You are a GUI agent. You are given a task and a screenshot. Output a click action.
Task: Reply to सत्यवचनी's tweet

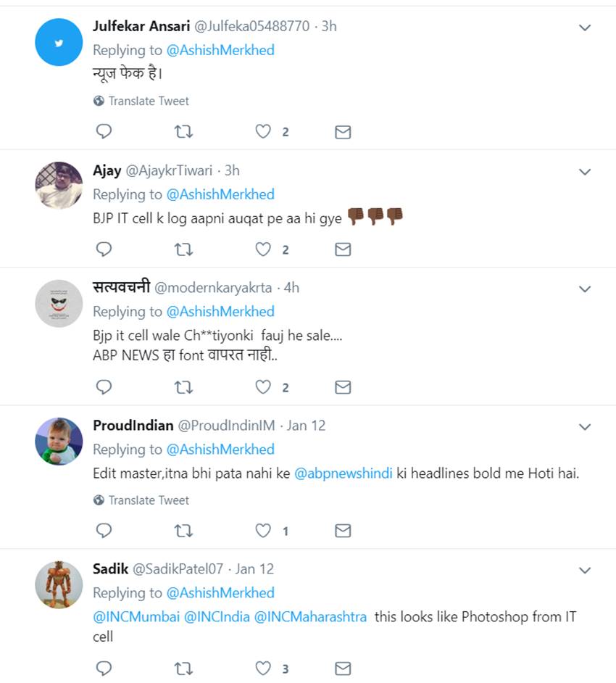pyautogui.click(x=104, y=387)
